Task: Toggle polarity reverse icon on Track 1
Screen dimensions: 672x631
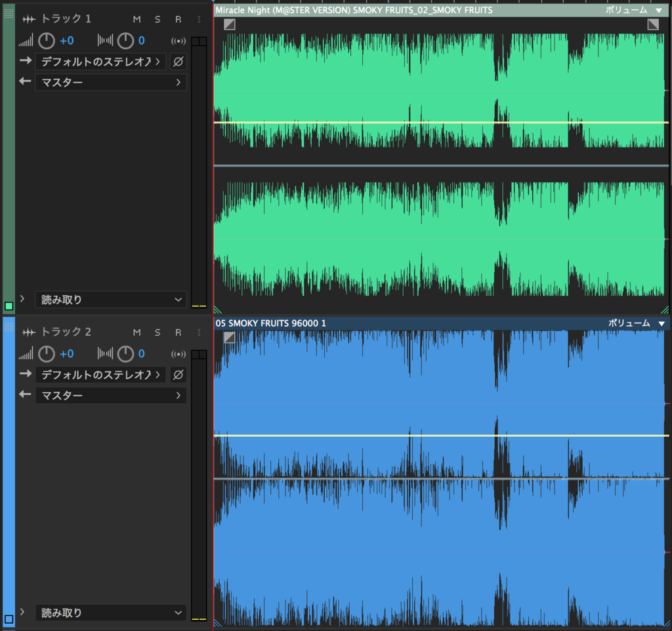Action: pos(178,62)
